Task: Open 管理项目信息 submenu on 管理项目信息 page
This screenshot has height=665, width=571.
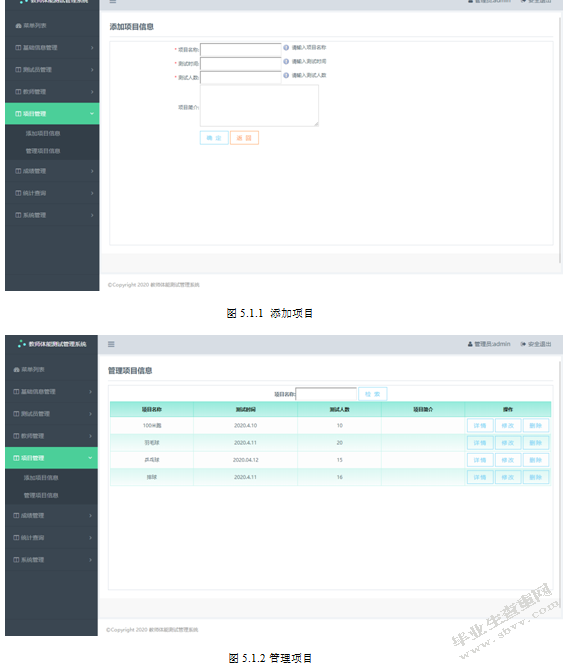Action: click(41, 495)
